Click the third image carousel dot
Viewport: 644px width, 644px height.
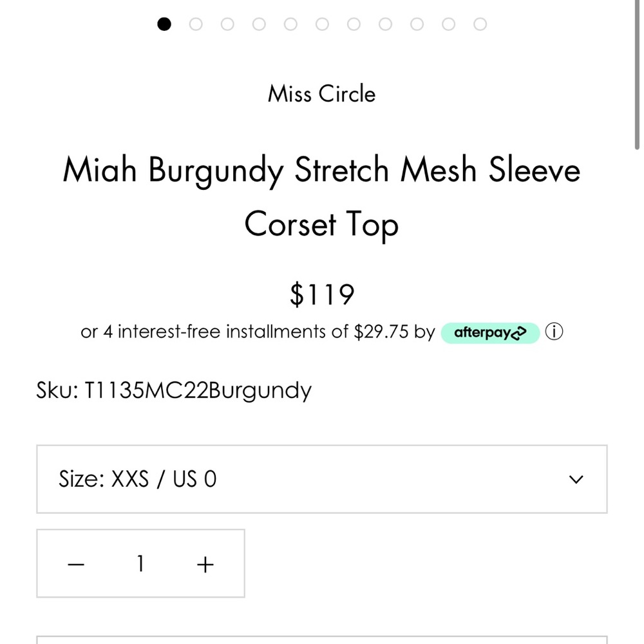point(228,24)
